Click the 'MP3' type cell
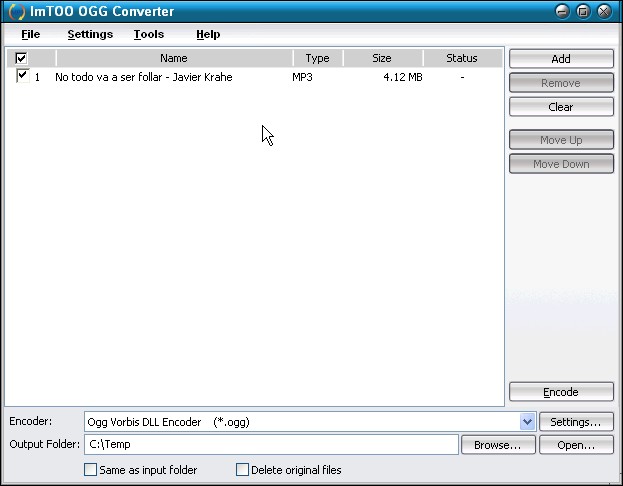 (302, 77)
